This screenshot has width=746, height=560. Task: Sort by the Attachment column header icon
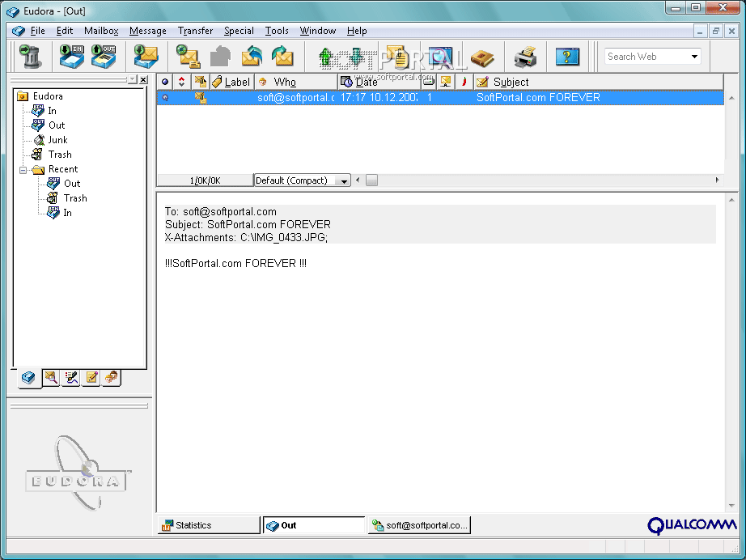tap(201, 82)
